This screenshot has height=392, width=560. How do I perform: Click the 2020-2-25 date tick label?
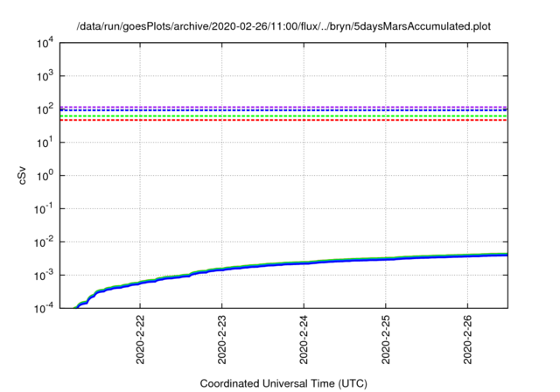coord(386,339)
